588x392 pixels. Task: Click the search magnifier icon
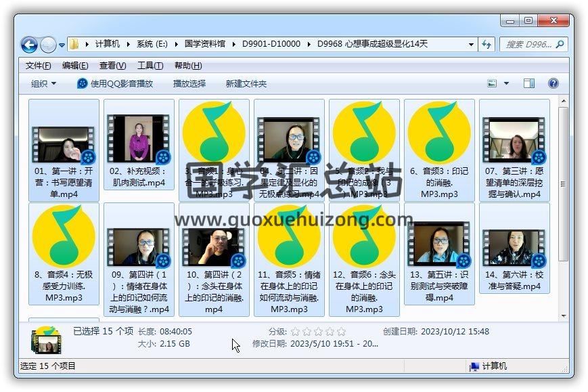click(560, 45)
